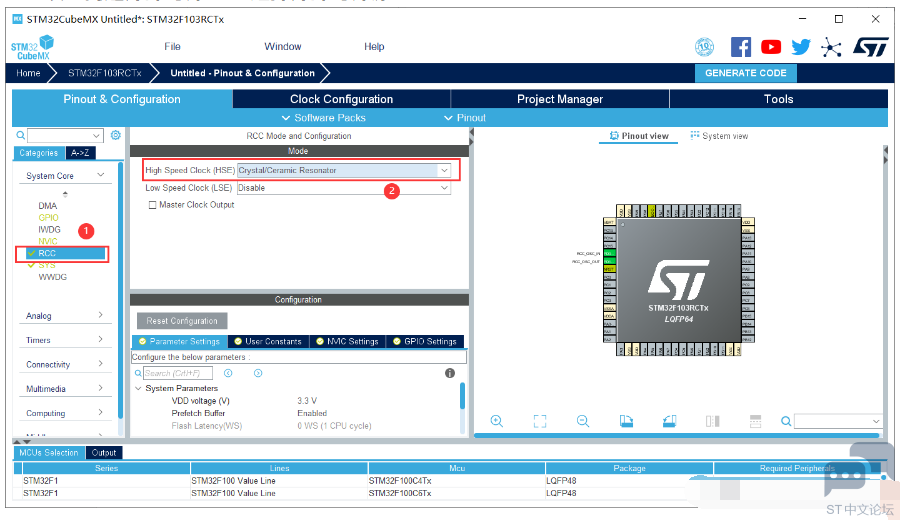Select the WWDG peripheral
Viewport: 903px width, 525px height.
52,277
